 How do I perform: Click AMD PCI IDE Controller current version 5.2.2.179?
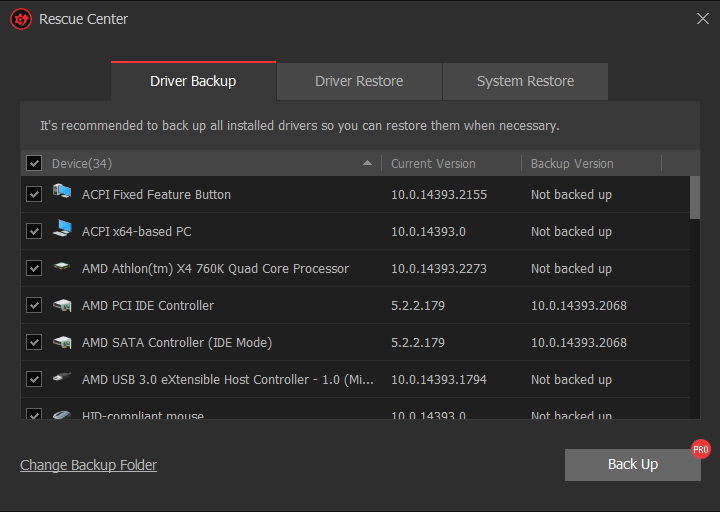click(418, 305)
